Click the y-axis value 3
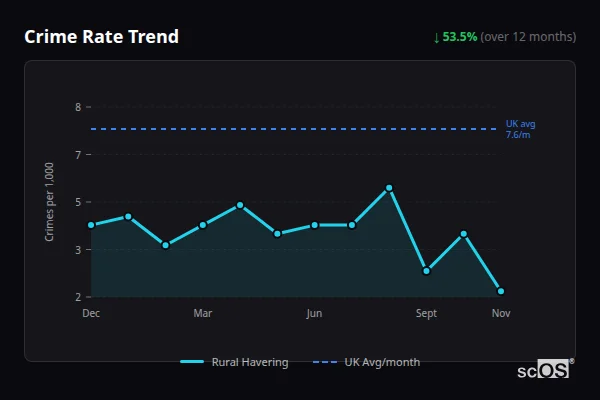This screenshot has width=600, height=400. pyautogui.click(x=78, y=250)
